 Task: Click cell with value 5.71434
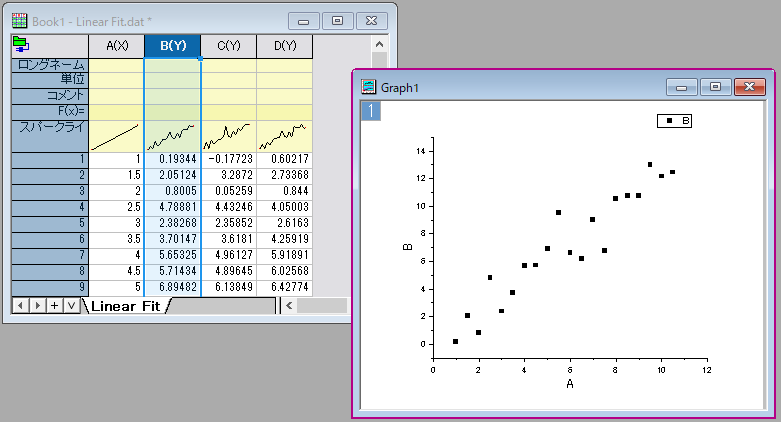[x=172, y=271]
